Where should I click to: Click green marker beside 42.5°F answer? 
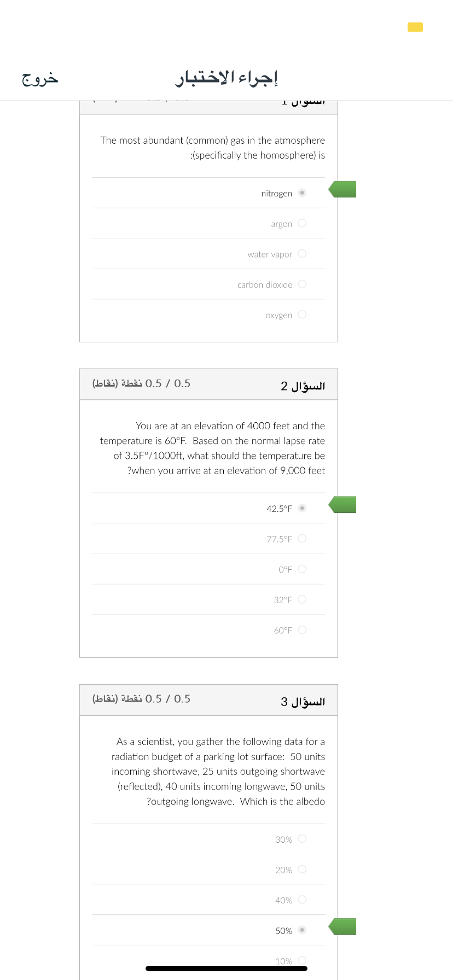(x=342, y=505)
